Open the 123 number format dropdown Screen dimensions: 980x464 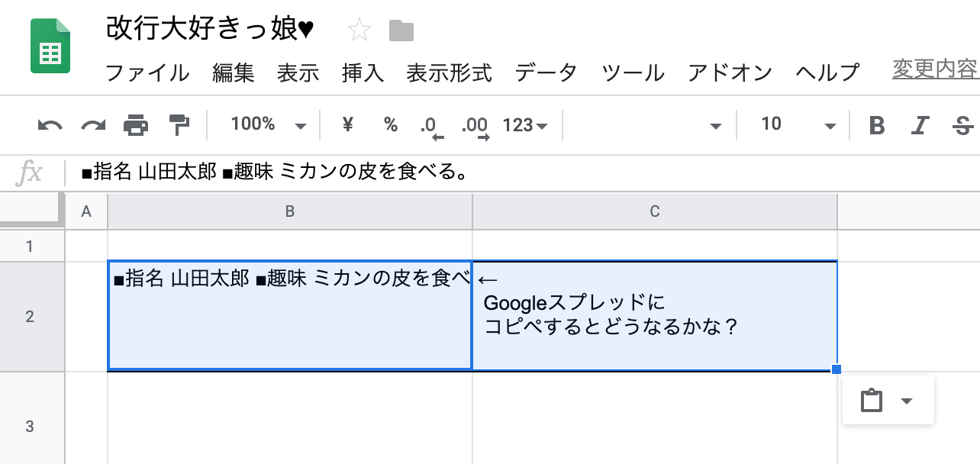click(525, 125)
